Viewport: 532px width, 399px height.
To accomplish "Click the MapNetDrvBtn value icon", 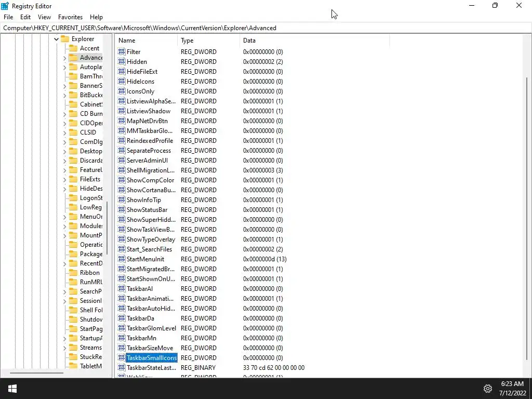I will 122,121.
